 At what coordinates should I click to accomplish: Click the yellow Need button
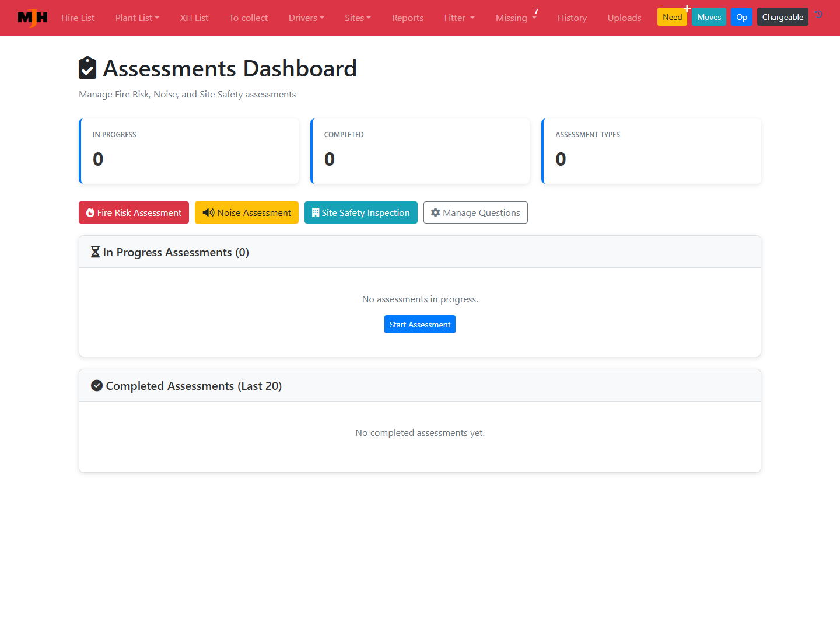tap(673, 17)
